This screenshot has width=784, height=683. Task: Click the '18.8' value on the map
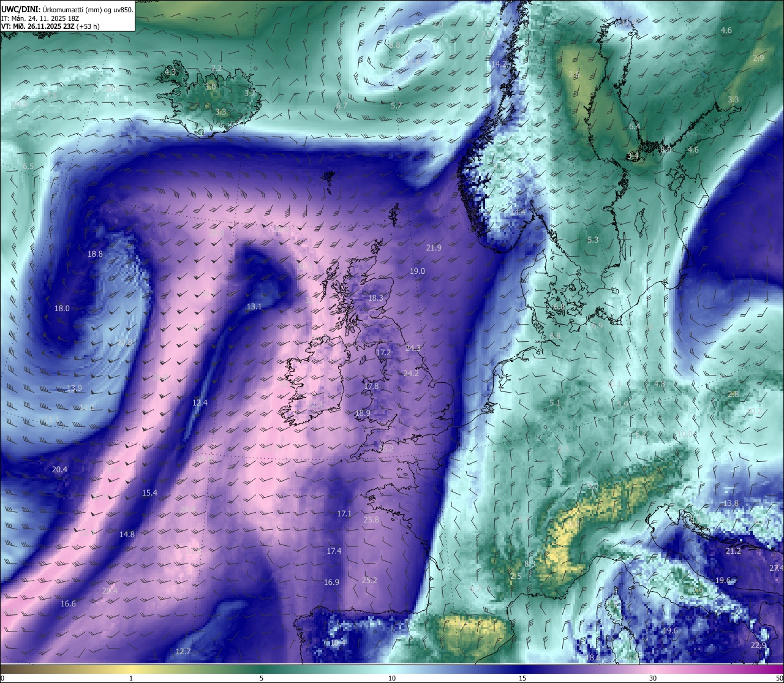coord(95,254)
